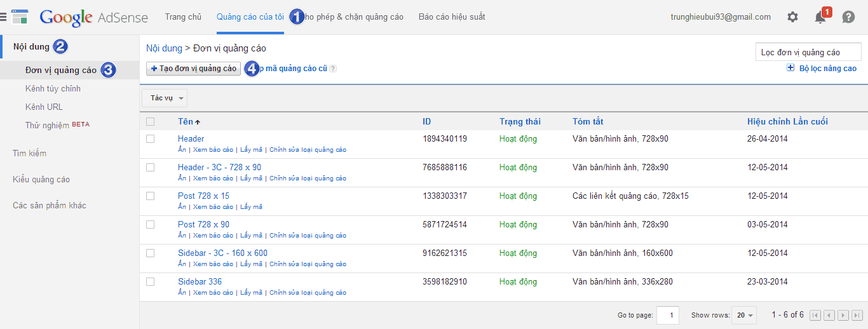Screen dimensions: 868x329
Task: Go to first page pagination icon
Action: 815,315
